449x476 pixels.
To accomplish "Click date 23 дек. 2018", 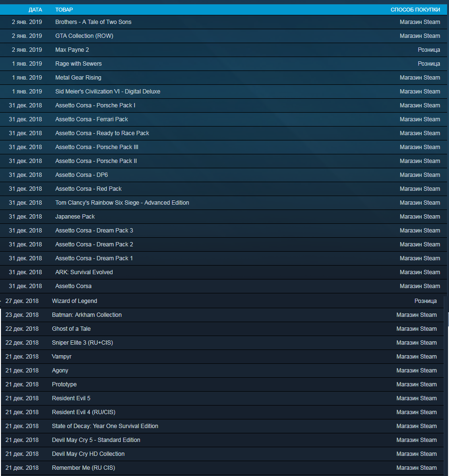I will tap(22, 315).
